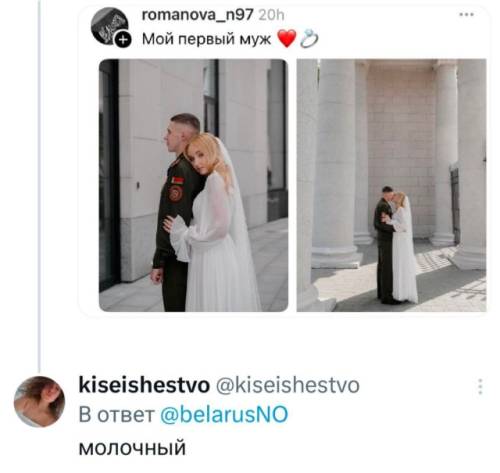Open romanova_n97 profile avatar

click(109, 26)
